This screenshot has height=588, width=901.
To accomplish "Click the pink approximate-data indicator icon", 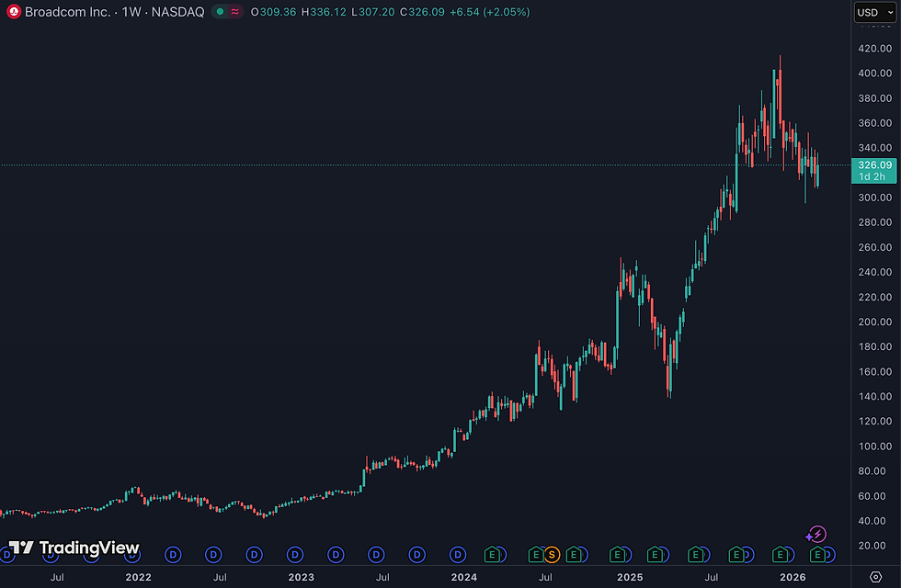I will tap(235, 11).
